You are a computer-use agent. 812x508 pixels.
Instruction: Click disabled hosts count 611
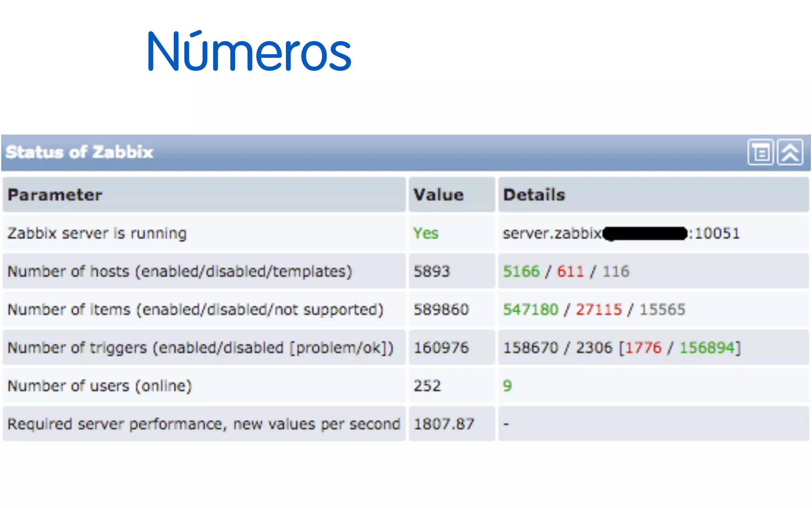(x=570, y=271)
